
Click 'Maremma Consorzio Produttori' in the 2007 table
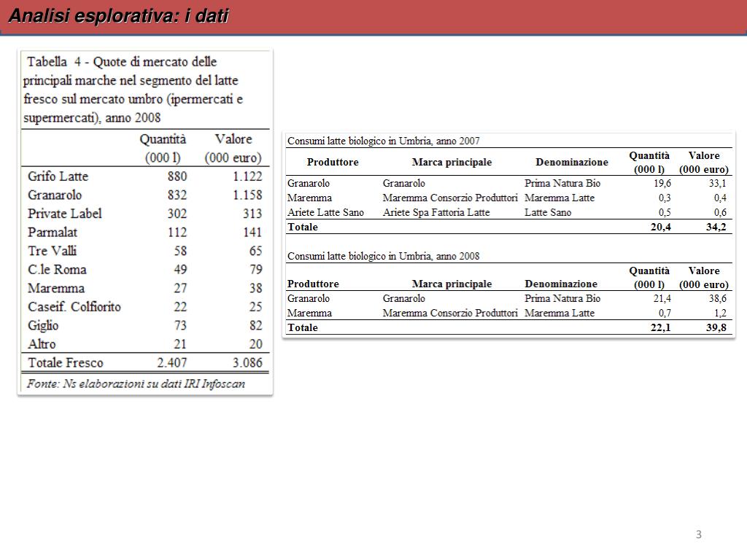pyautogui.click(x=450, y=198)
